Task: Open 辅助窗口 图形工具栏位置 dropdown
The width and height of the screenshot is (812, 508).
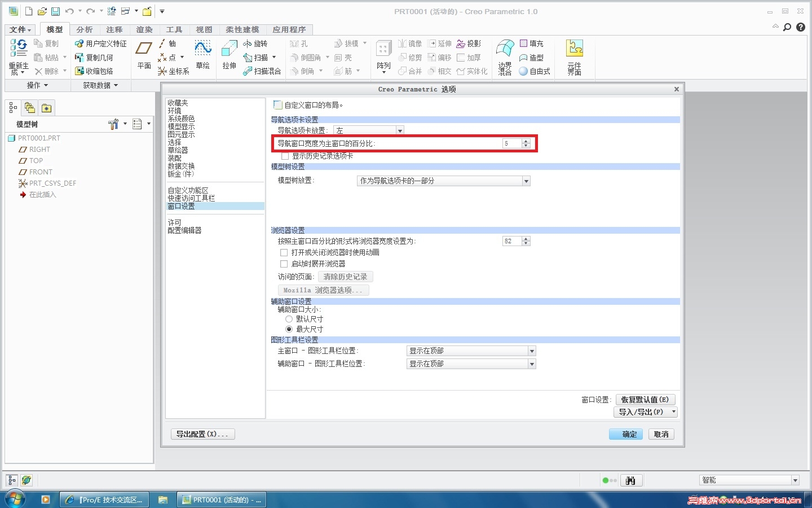Action: click(471, 364)
